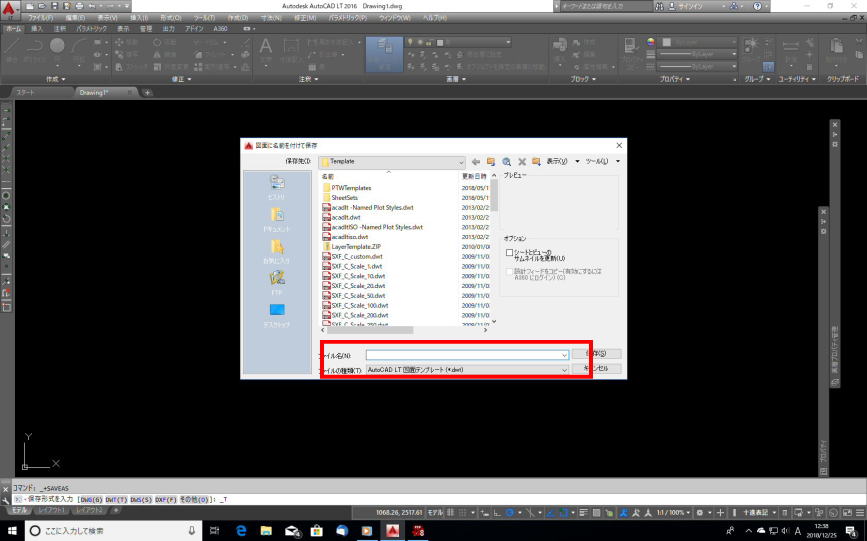The image size is (867, 541).
Task: Switch to the レイアウト1 layout tab
Action: (x=51, y=509)
